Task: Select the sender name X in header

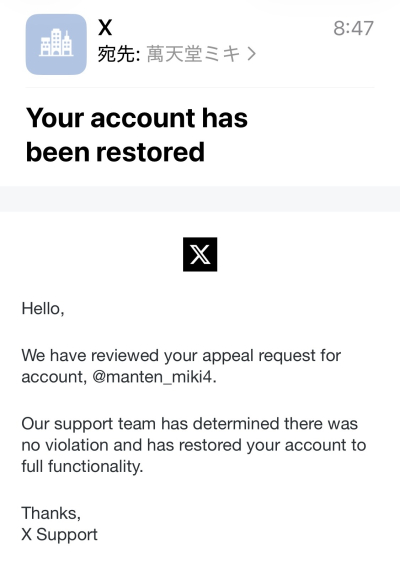Action: [105, 27]
